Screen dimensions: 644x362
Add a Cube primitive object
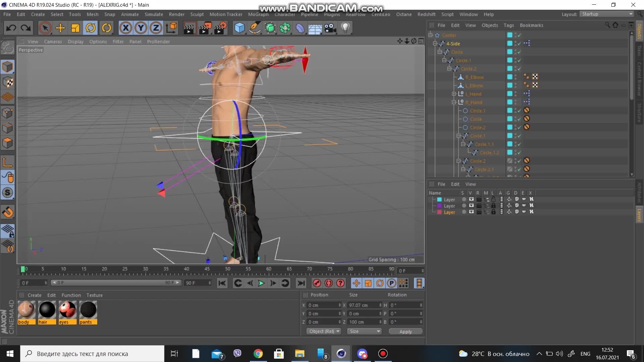click(x=239, y=28)
